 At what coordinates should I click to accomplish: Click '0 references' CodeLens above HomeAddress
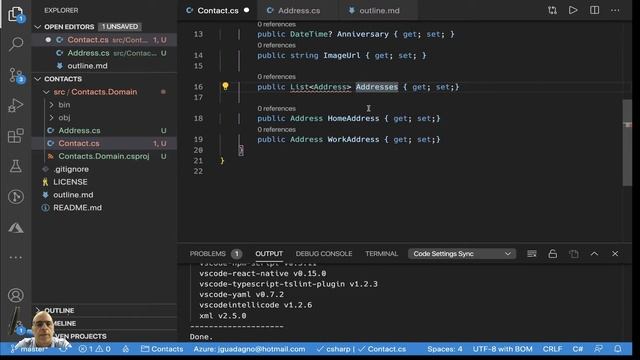pyautogui.click(x=276, y=109)
